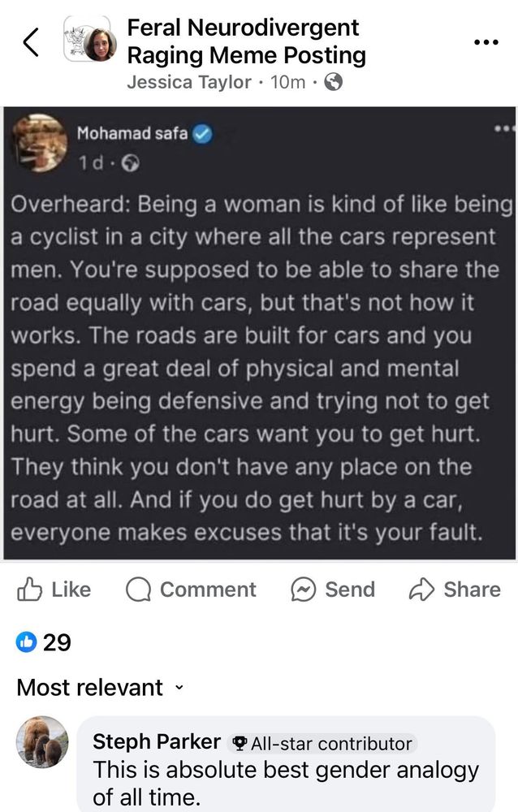Tap Steph Parker's bear profile picture
Viewport: 518px width, 812px height.
click(42, 742)
